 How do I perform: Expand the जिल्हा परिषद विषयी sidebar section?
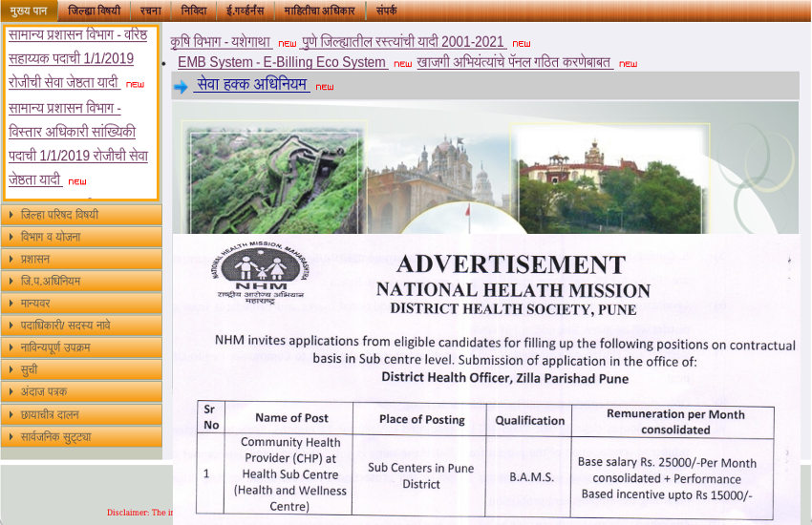[81, 215]
